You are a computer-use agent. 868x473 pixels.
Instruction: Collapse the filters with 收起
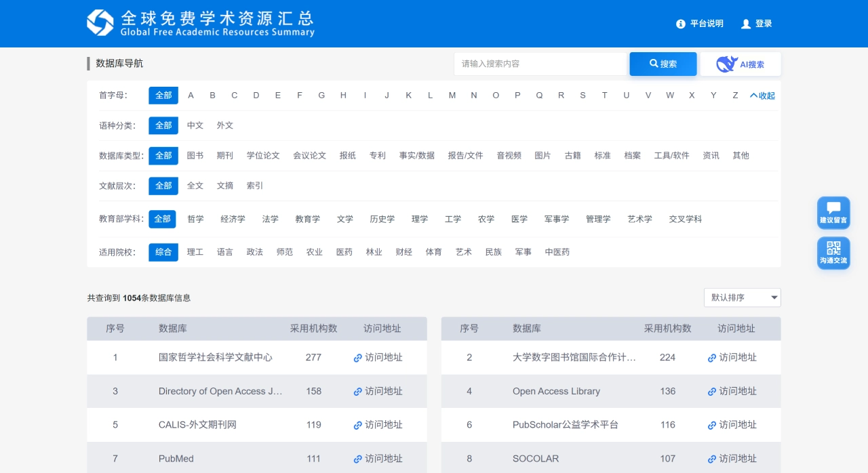click(762, 96)
